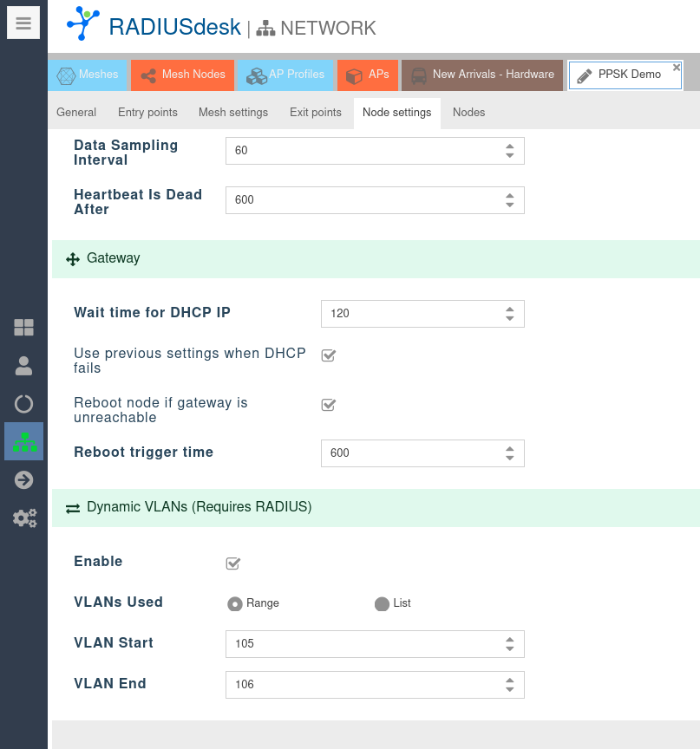Viewport: 700px width, 749px height.
Task: Decrease the Reboot trigger time value
Action: 510,458
